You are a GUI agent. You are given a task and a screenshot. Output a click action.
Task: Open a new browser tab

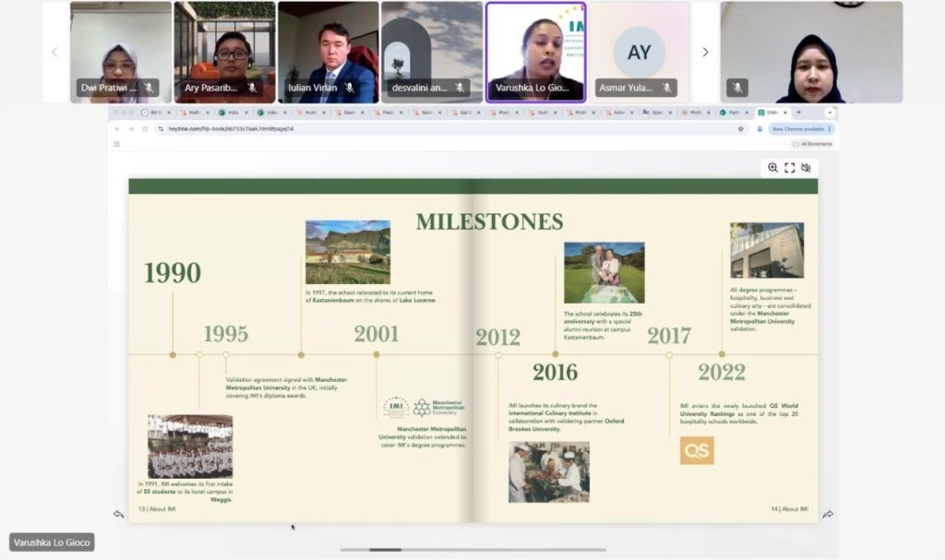pyautogui.click(x=799, y=113)
